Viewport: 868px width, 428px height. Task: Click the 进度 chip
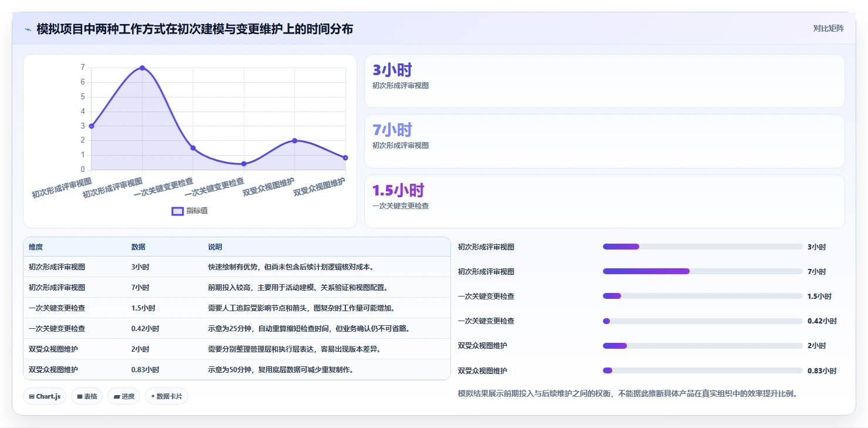[x=124, y=396]
